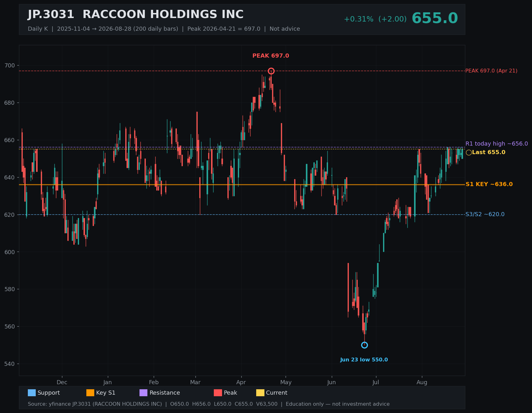The height and width of the screenshot is (413, 532).
Task: Click the 660 y-axis tick label
Action: [10, 140]
